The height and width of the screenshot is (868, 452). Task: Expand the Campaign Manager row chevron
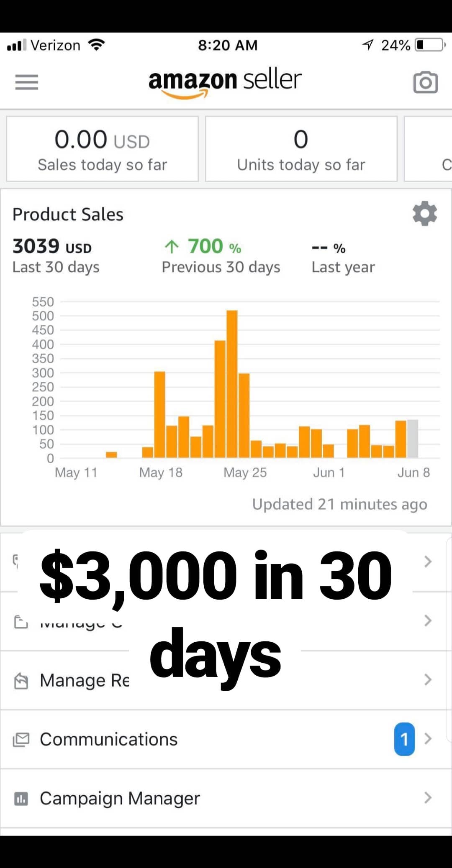(x=428, y=798)
